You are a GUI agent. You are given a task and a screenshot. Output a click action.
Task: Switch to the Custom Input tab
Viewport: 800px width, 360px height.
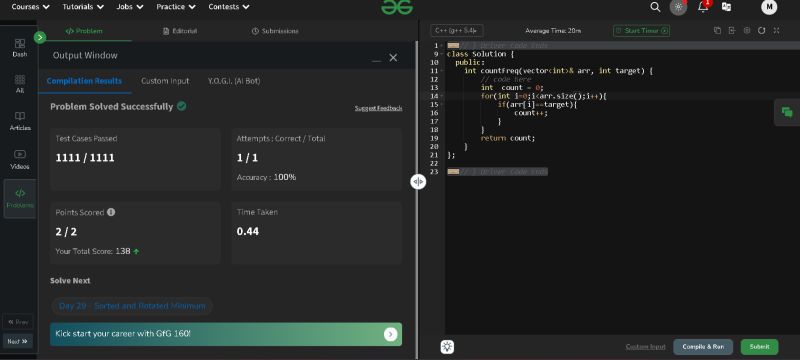click(165, 81)
